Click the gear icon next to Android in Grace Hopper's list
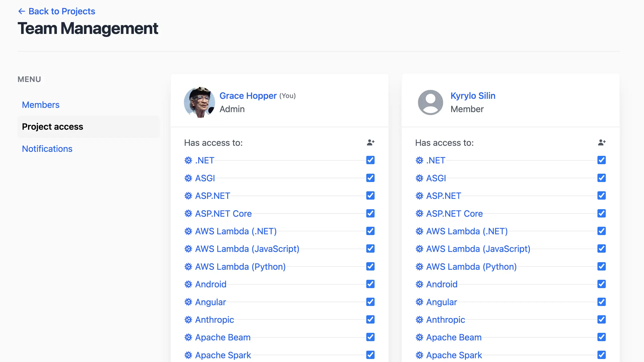 point(188,284)
